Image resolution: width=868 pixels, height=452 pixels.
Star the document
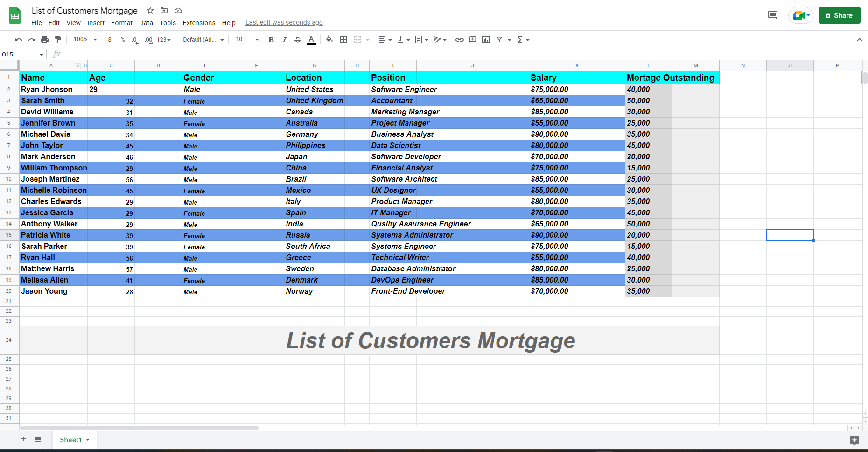pos(150,10)
